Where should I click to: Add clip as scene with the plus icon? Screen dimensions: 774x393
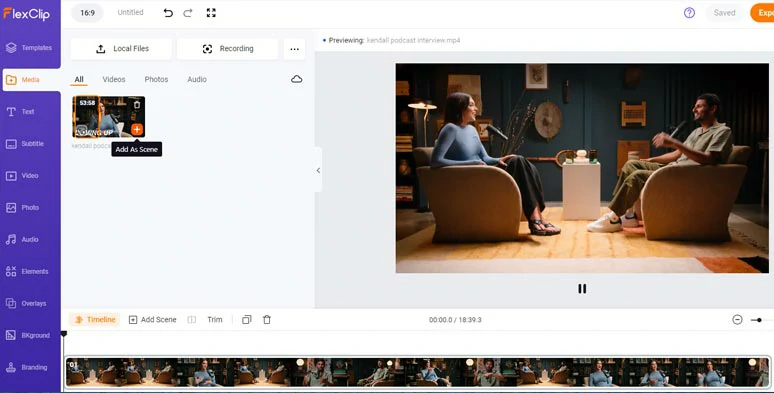pos(137,129)
